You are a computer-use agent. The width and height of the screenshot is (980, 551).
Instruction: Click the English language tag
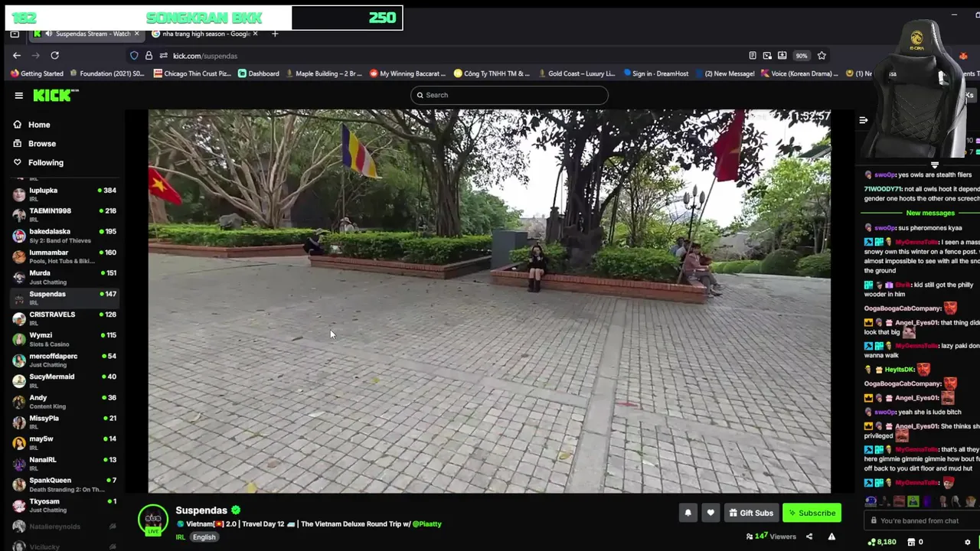tap(204, 537)
